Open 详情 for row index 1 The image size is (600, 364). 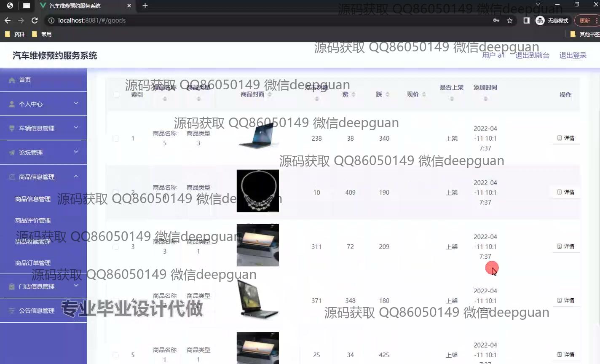coord(566,138)
